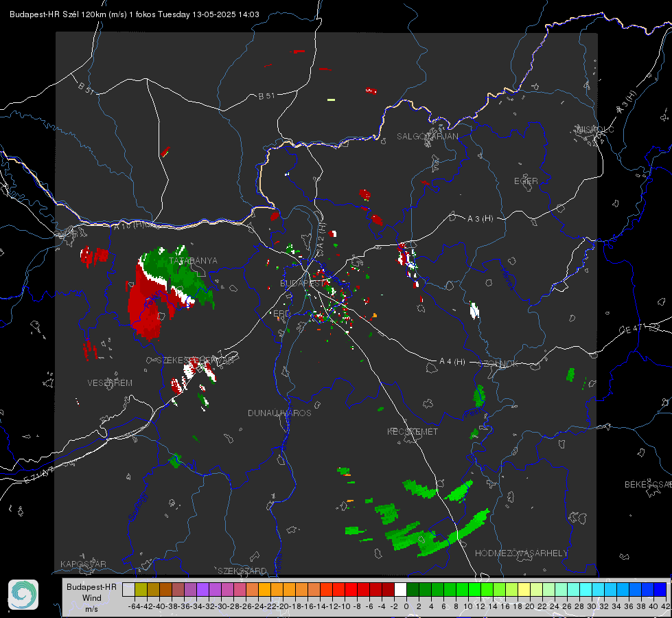Click the '24' legend value
672x618 pixels.
[554, 606]
